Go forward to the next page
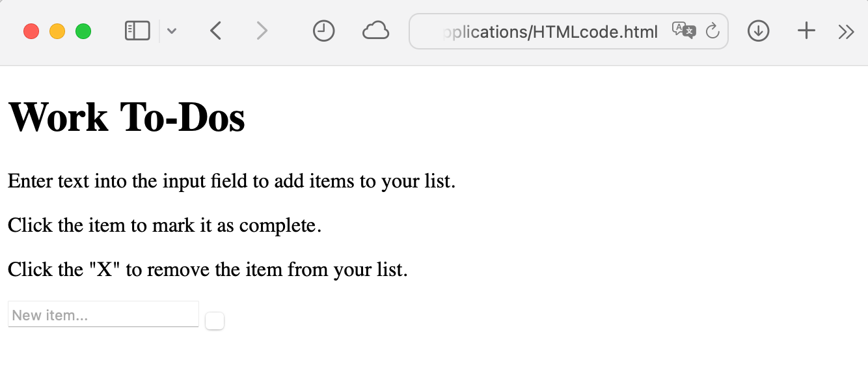This screenshot has height=388, width=868. tap(262, 31)
